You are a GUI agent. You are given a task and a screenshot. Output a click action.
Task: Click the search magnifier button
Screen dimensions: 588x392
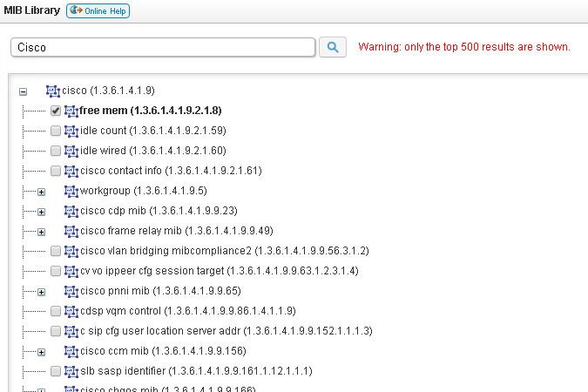(333, 47)
